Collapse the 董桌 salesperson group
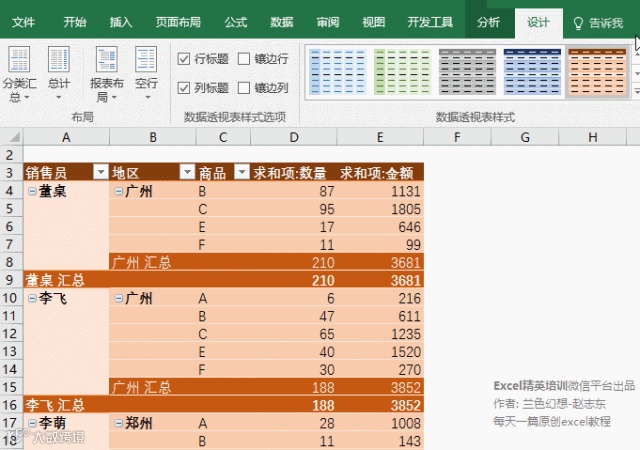The width and height of the screenshot is (640, 450). (x=32, y=191)
